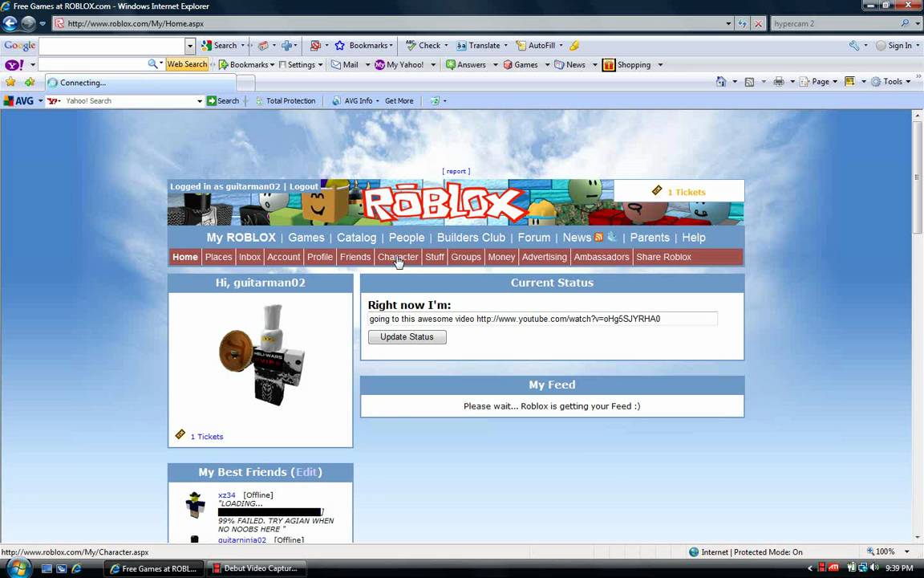Click the Add to Favorites icon

[30, 82]
